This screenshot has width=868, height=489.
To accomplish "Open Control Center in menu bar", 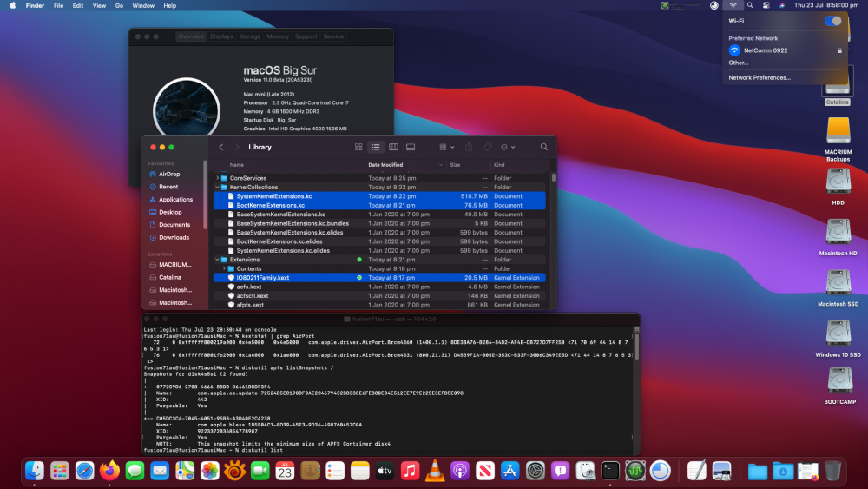I will point(766,5).
